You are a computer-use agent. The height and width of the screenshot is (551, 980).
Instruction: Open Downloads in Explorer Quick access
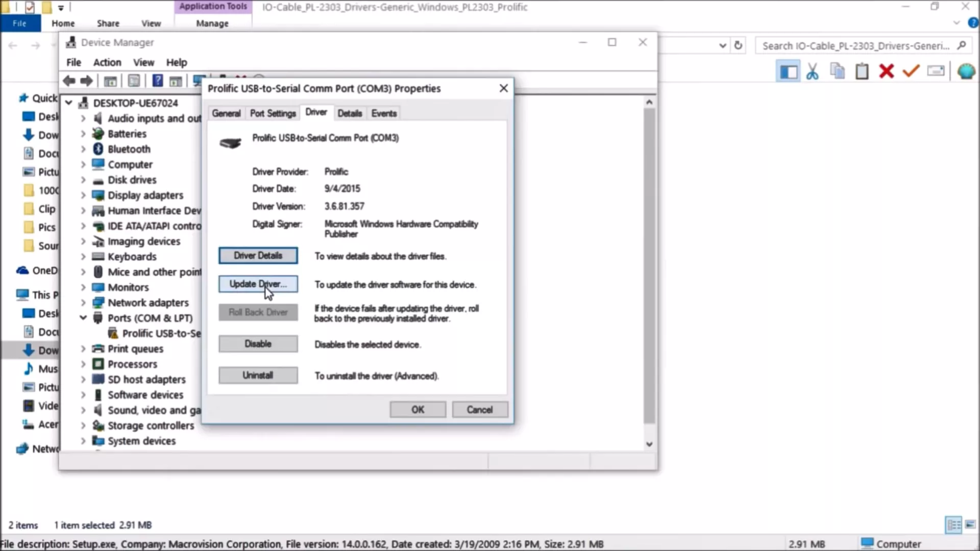pos(41,135)
